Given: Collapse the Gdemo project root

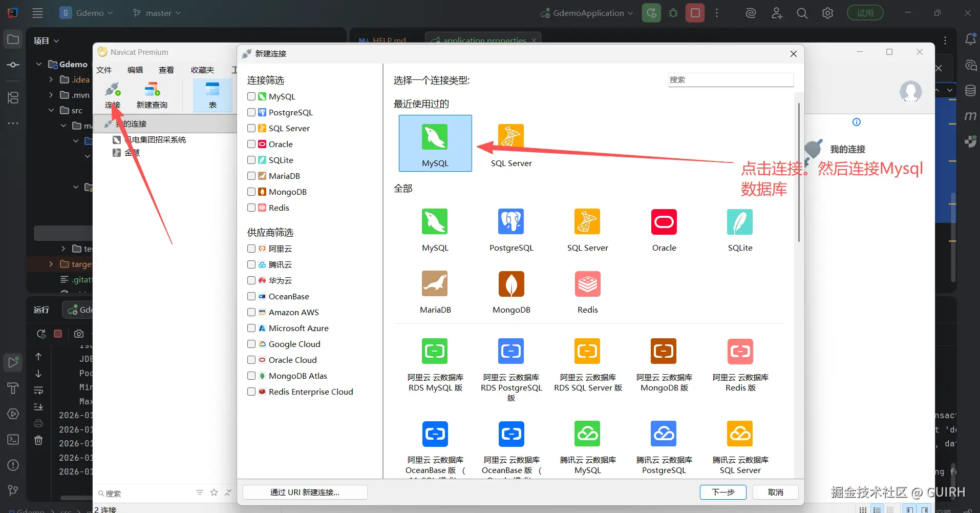Looking at the screenshot, I should tap(39, 64).
